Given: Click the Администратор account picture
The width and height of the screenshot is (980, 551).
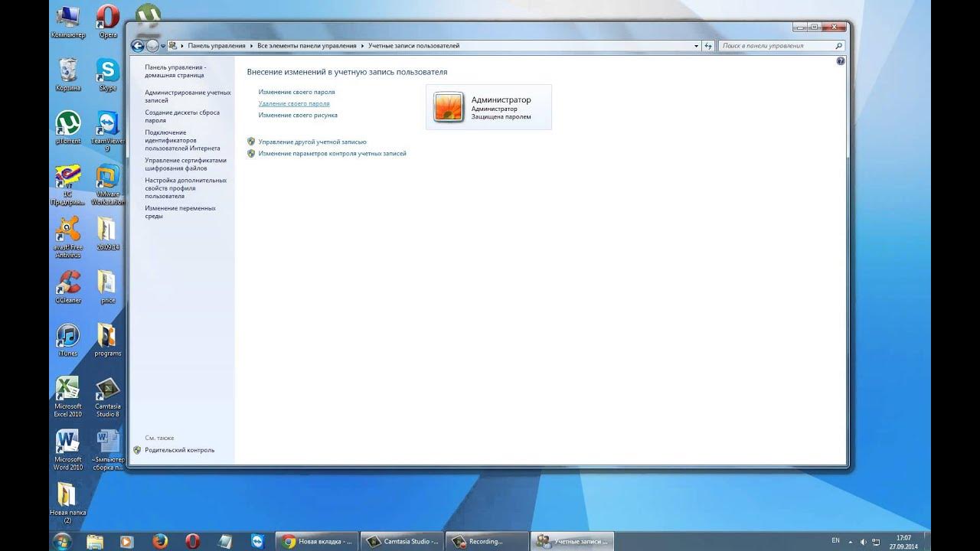Looking at the screenshot, I should click(x=449, y=107).
